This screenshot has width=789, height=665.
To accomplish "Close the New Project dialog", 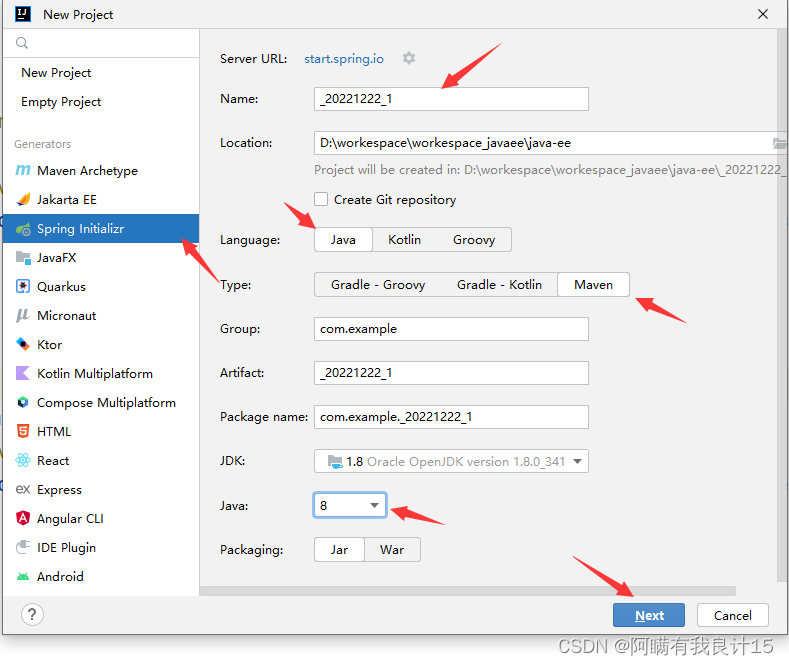I will [x=763, y=14].
